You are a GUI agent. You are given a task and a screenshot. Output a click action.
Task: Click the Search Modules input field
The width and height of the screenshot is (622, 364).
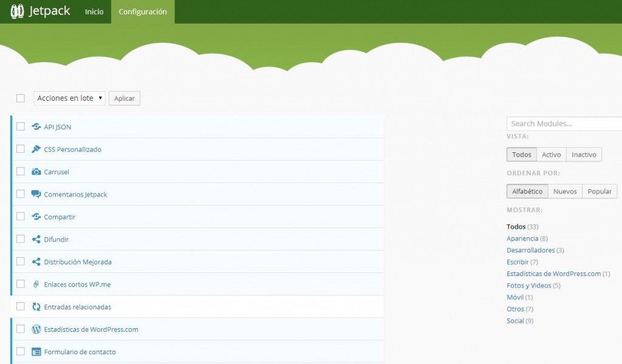564,124
